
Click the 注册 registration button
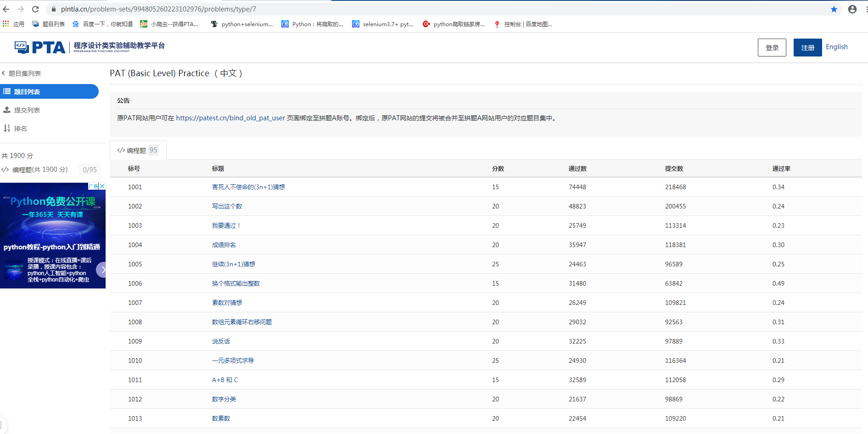[807, 47]
